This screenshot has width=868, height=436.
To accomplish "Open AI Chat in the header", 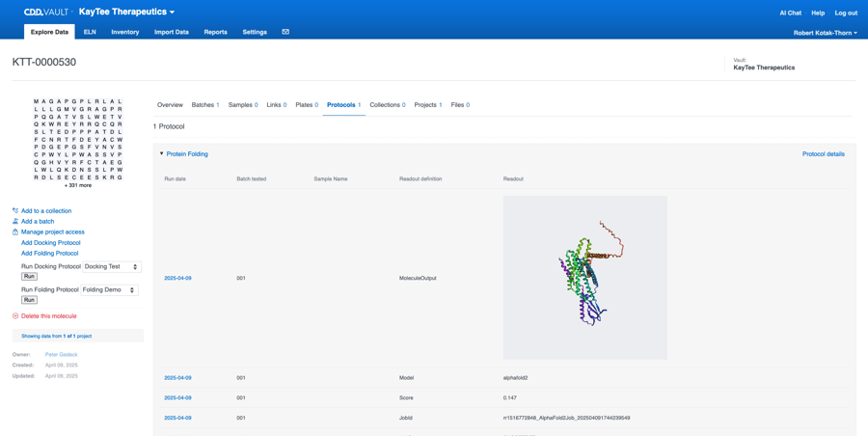I will 790,13.
